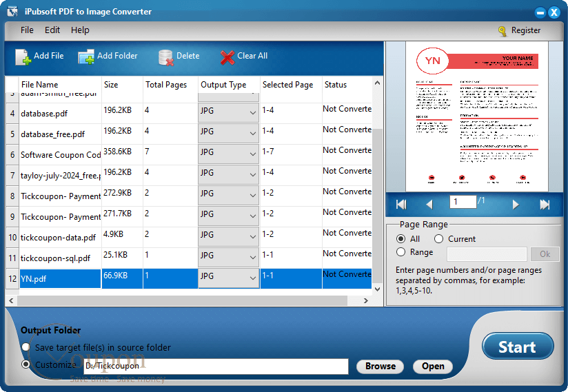The height and width of the screenshot is (392, 568).
Task: Select the All page range option
Action: (400, 239)
